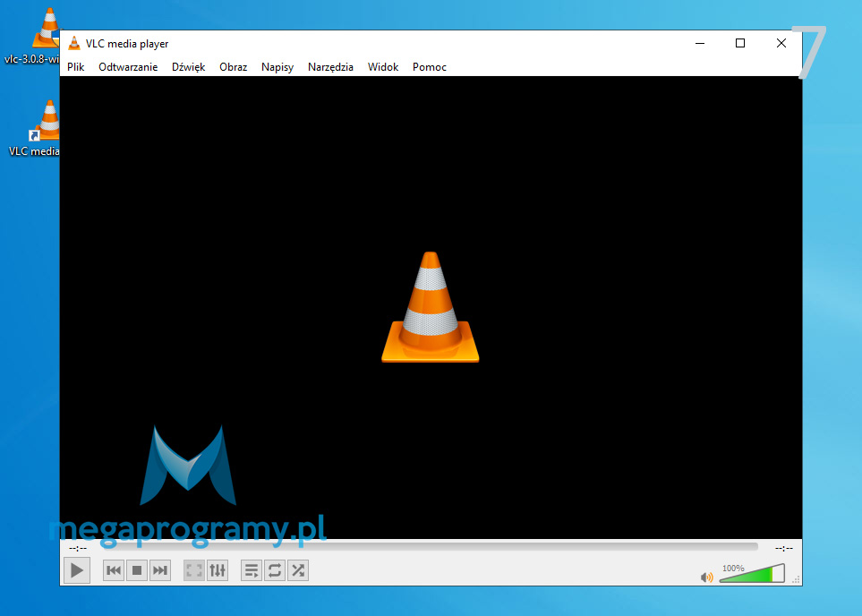
Task: Click the VLC cone icon in title bar
Action: 73,44
